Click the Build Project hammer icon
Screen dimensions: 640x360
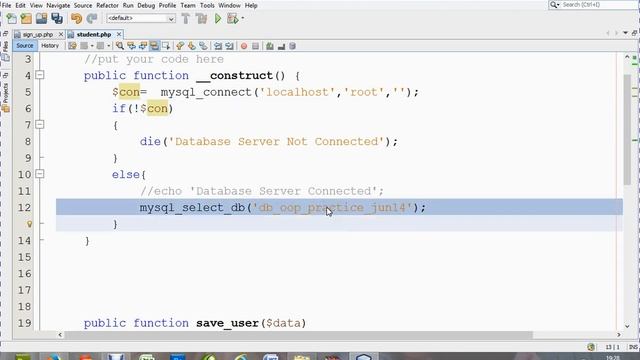coord(186,18)
